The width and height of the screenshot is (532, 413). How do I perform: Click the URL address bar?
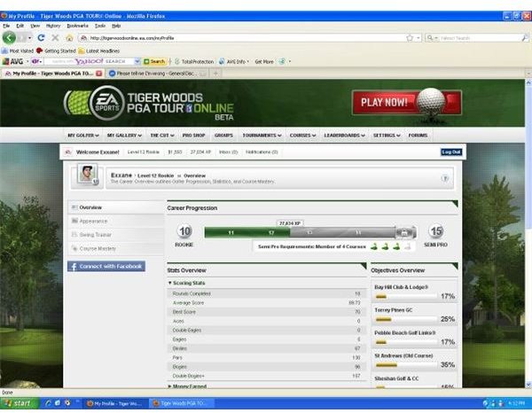point(246,38)
